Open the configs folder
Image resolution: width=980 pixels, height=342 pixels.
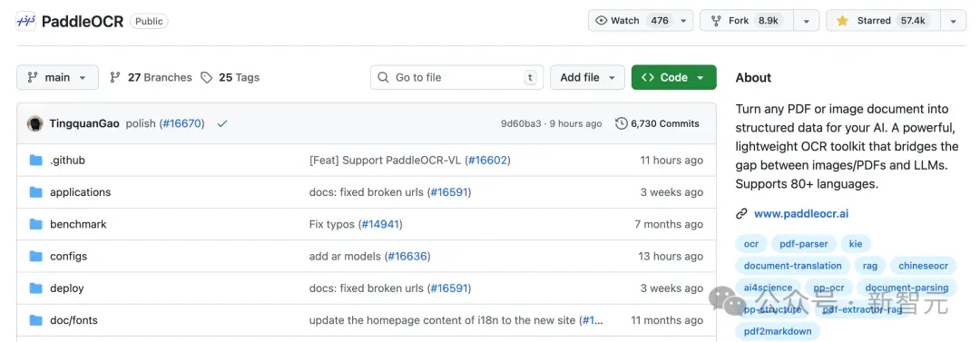69,257
